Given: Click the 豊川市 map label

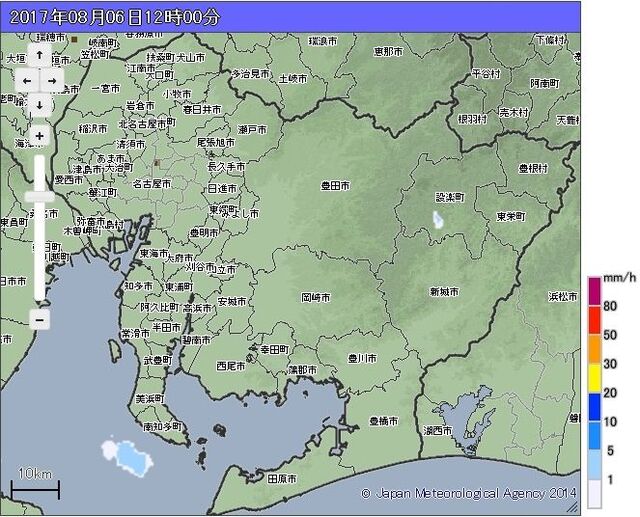Looking at the screenshot, I should (x=362, y=358).
